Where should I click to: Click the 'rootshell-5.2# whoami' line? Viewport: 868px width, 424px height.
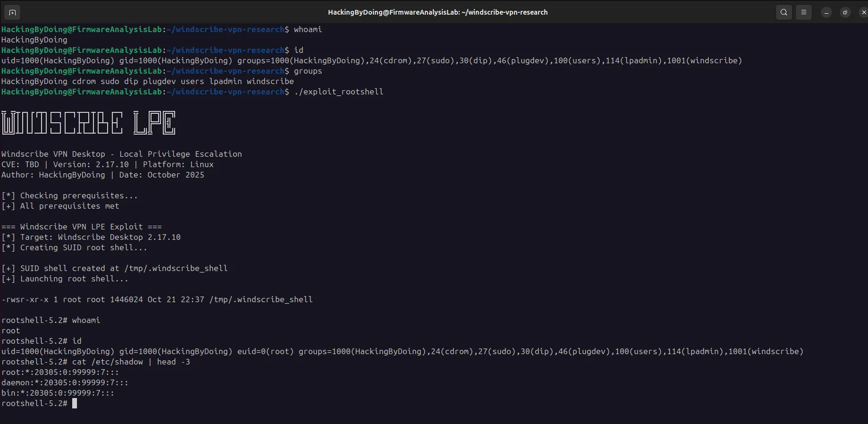[51, 320]
